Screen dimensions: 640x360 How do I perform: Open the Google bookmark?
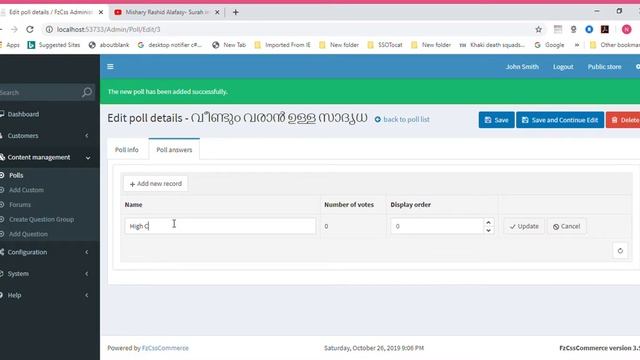[x=549, y=45]
